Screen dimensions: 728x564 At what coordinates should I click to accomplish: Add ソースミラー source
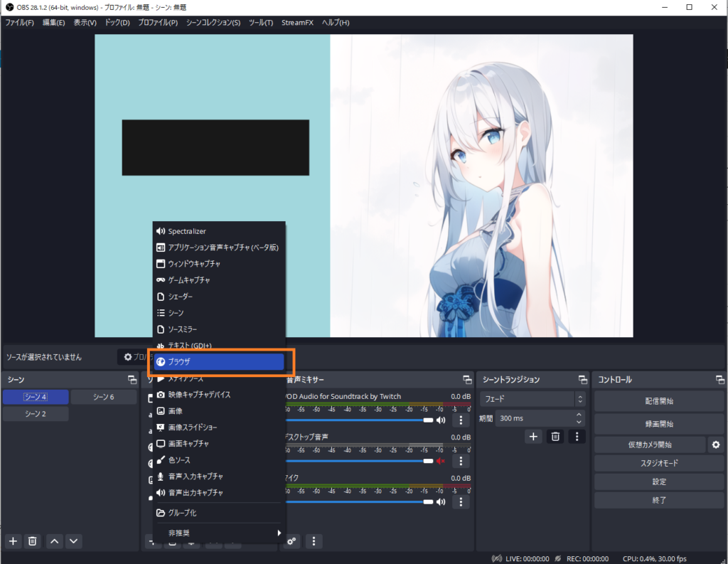coord(219,329)
